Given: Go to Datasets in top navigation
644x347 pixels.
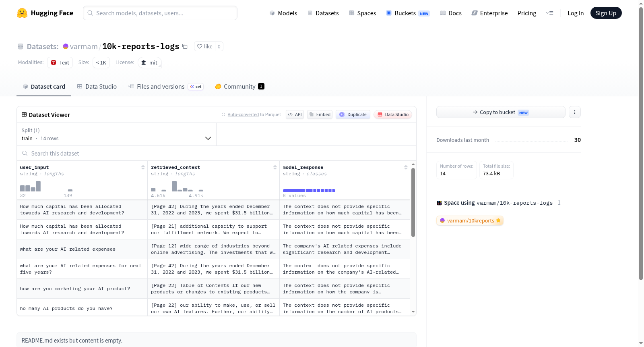Looking at the screenshot, I should (323, 13).
